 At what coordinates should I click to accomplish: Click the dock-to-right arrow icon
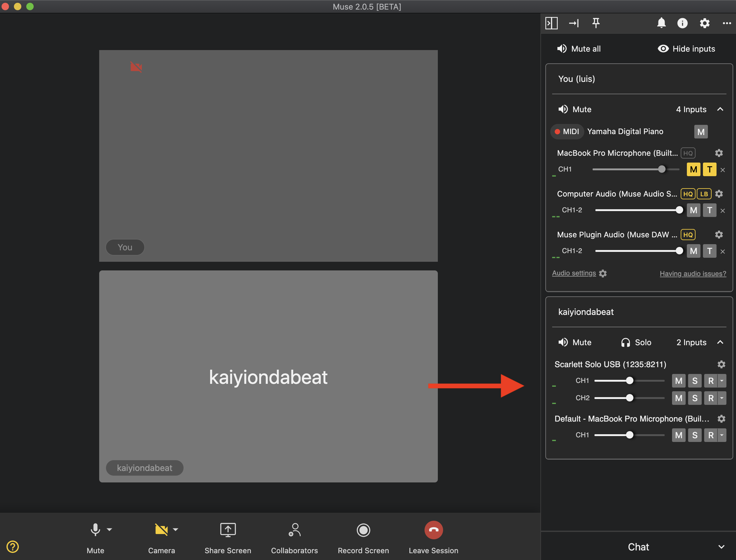pos(574,23)
